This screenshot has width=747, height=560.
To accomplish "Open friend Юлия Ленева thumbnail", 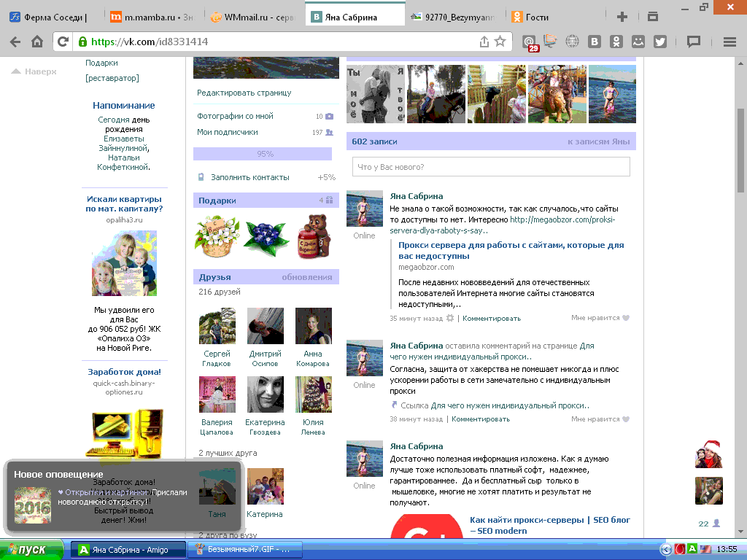I will 314,394.
